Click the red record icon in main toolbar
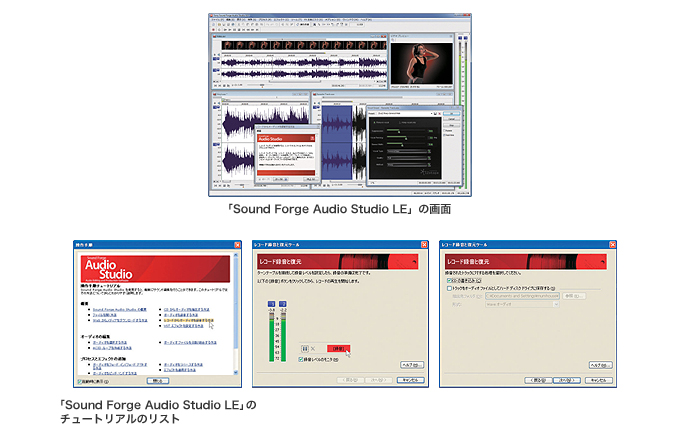This screenshot has width=680, height=440. 214,29
